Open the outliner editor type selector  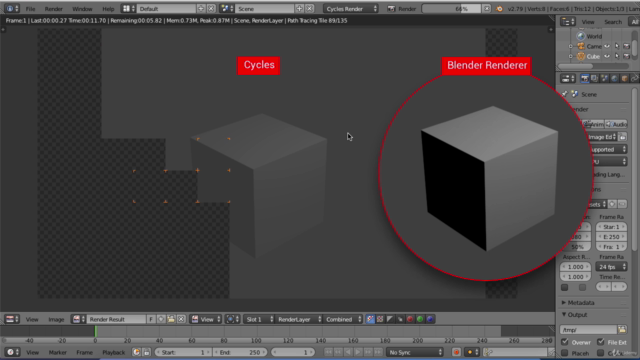[567, 22]
